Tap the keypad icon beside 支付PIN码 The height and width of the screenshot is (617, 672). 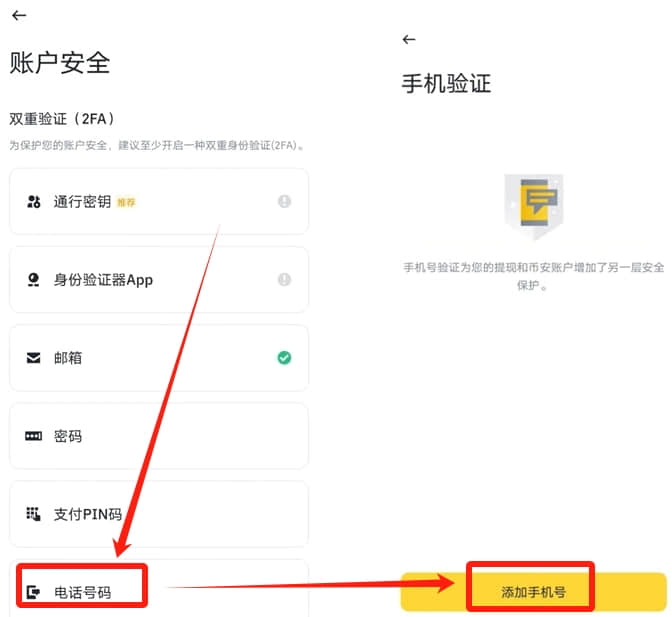coord(33,514)
